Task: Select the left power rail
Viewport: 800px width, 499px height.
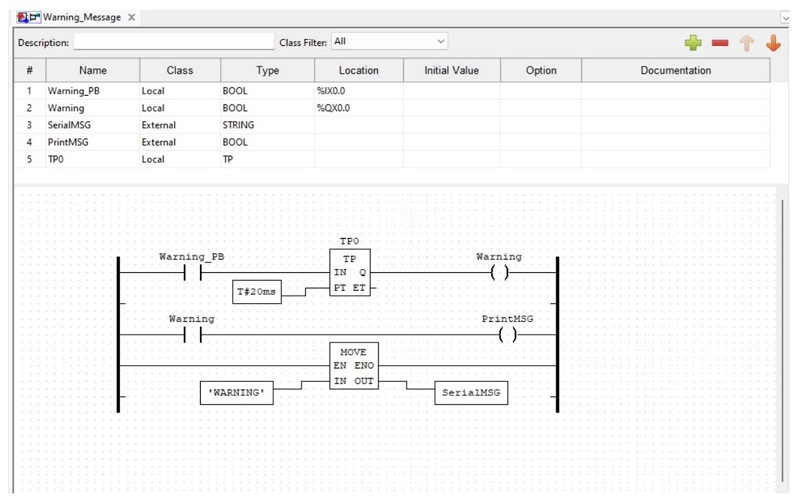Action: [118, 335]
